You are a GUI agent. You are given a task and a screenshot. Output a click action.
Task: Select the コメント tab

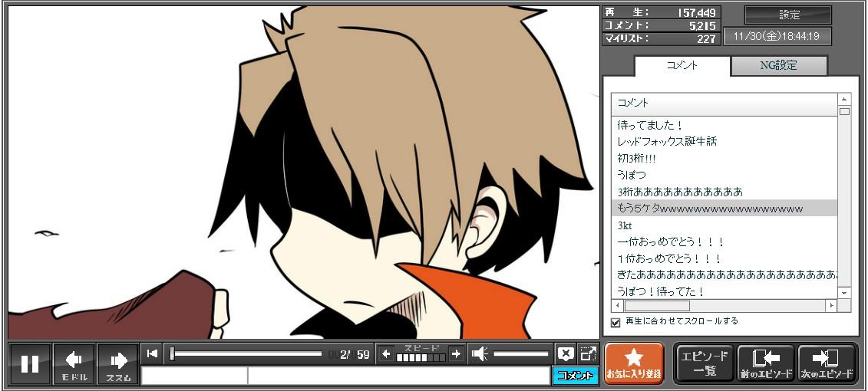pyautogui.click(x=682, y=66)
